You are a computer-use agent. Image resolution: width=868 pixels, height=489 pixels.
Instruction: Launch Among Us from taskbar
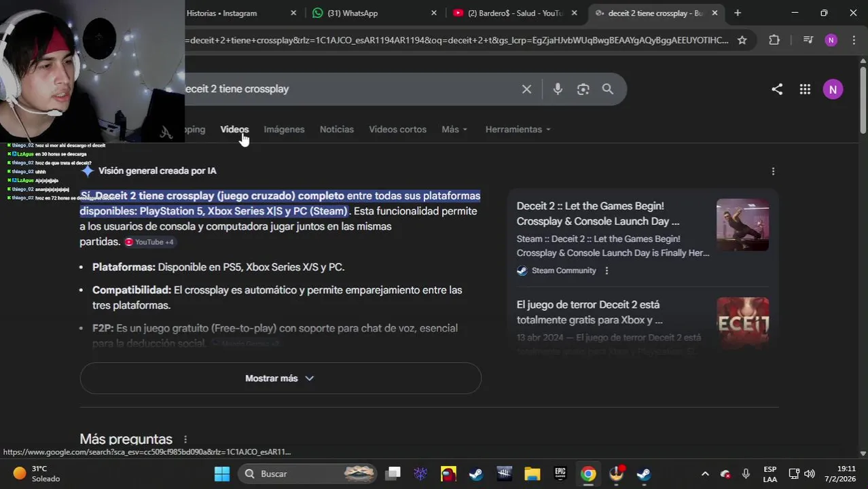click(448, 473)
